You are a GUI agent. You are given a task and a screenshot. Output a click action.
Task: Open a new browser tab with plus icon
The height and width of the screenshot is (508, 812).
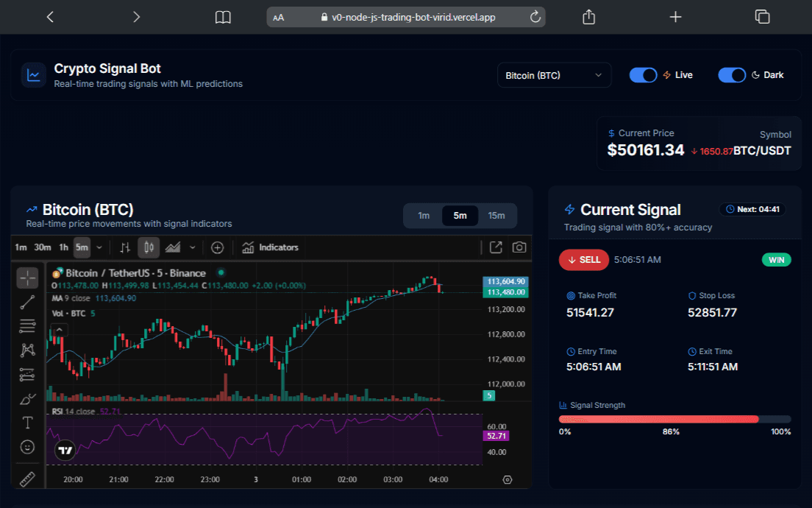(x=676, y=17)
